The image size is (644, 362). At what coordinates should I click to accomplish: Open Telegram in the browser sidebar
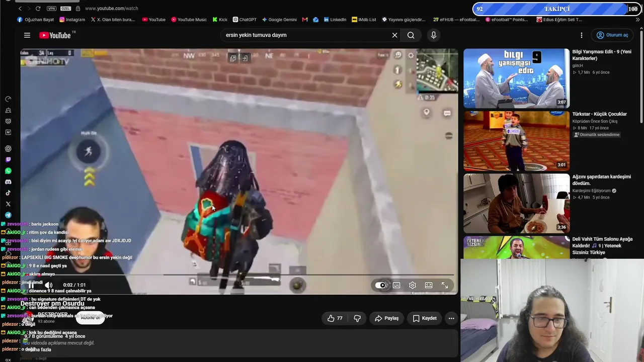click(x=8, y=215)
